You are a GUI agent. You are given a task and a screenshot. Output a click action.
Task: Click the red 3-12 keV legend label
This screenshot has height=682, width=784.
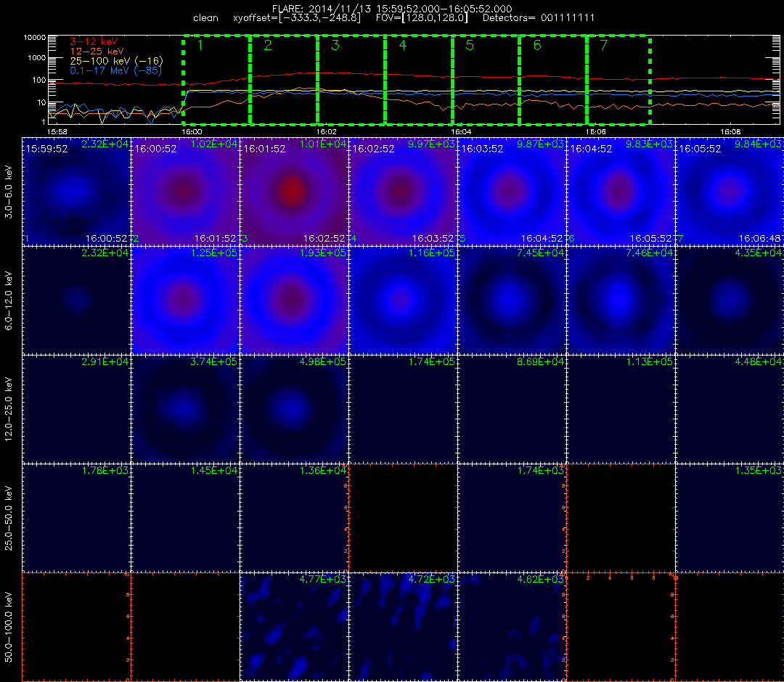[94, 41]
